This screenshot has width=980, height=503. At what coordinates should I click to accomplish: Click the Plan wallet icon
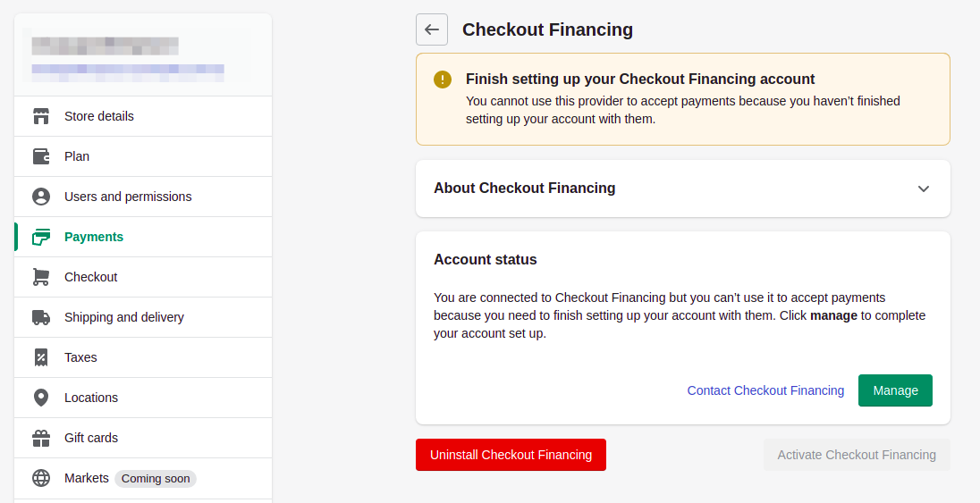[x=41, y=156]
